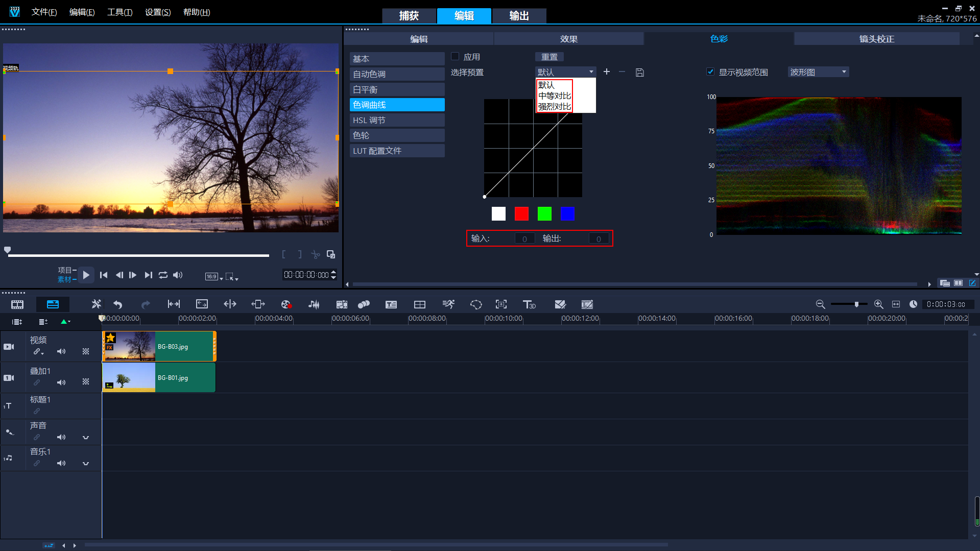980x551 pixels.
Task: Open the 3D title editor icon
Action: point(529,304)
